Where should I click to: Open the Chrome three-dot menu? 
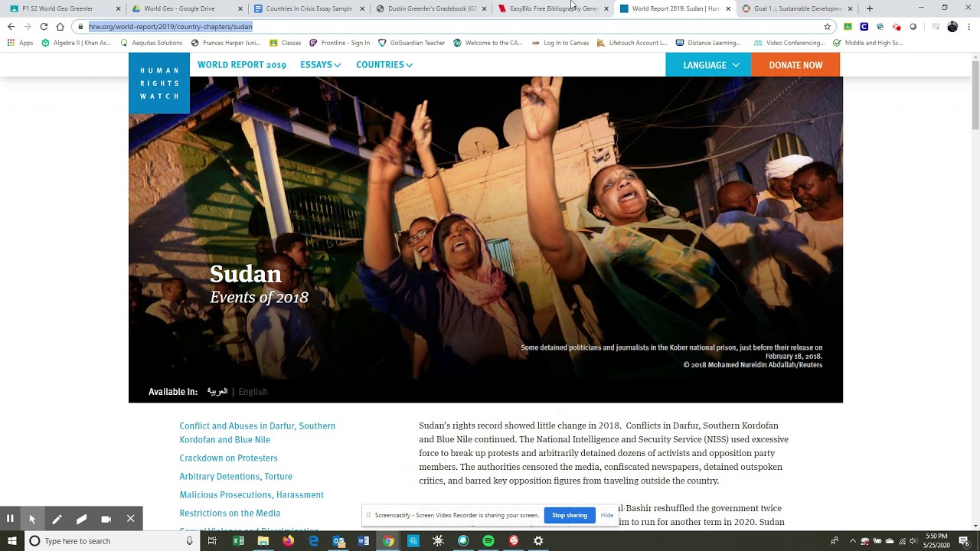(969, 26)
